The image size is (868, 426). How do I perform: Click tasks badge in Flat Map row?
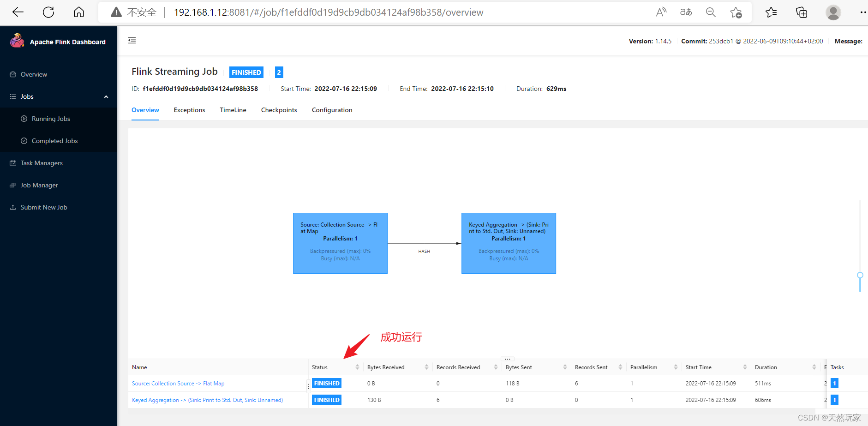834,384
